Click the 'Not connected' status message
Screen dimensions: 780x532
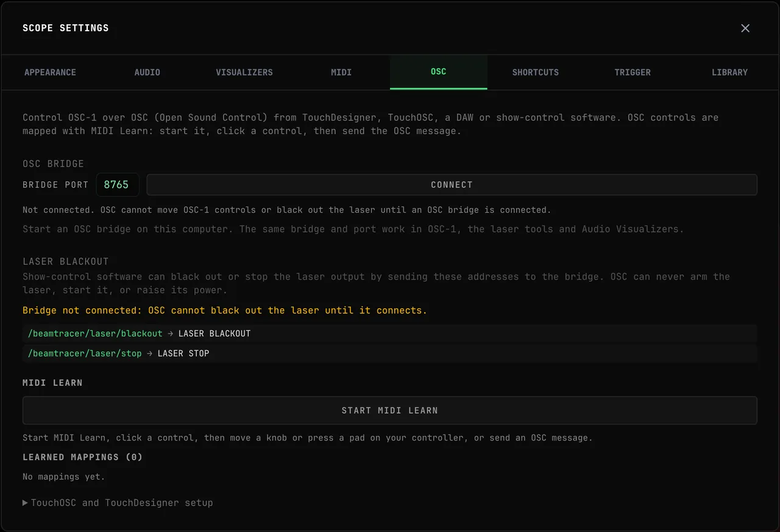pos(286,210)
